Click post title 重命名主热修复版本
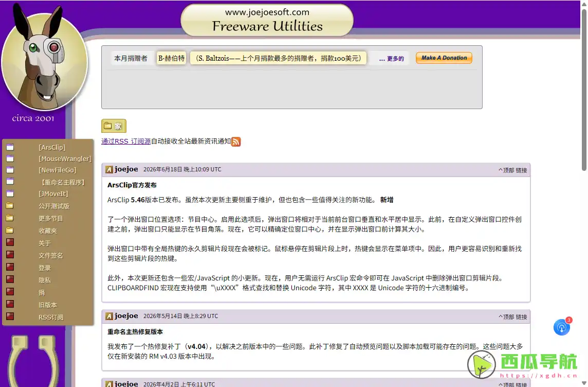This screenshot has width=588, height=387. pyautogui.click(x=135, y=331)
